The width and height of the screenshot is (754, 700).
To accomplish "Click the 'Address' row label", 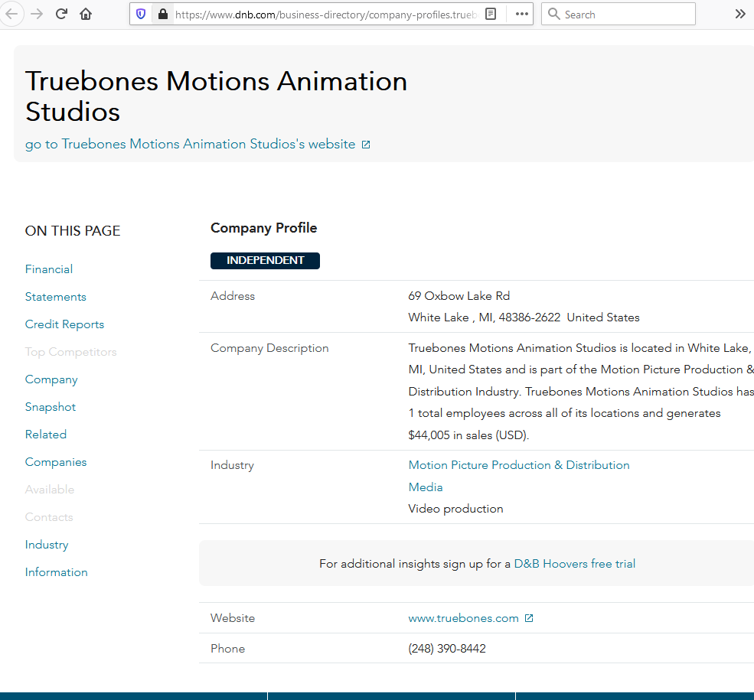I will pos(233,296).
